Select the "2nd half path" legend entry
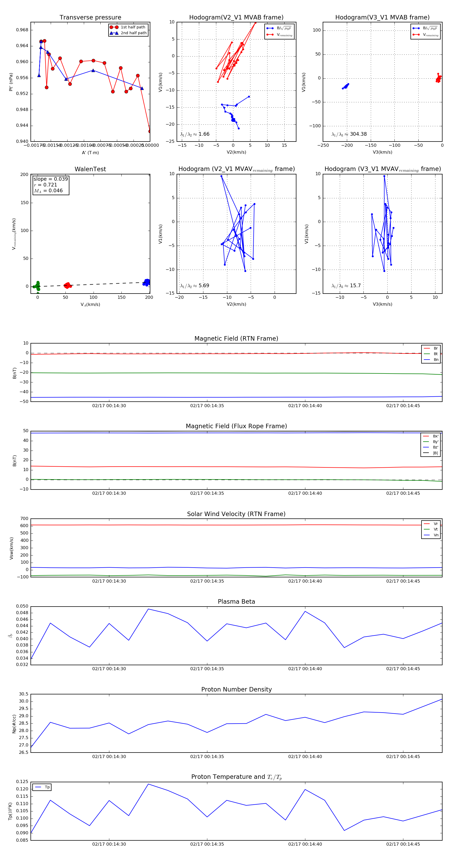This screenshot has width=473, height=868. (x=128, y=33)
